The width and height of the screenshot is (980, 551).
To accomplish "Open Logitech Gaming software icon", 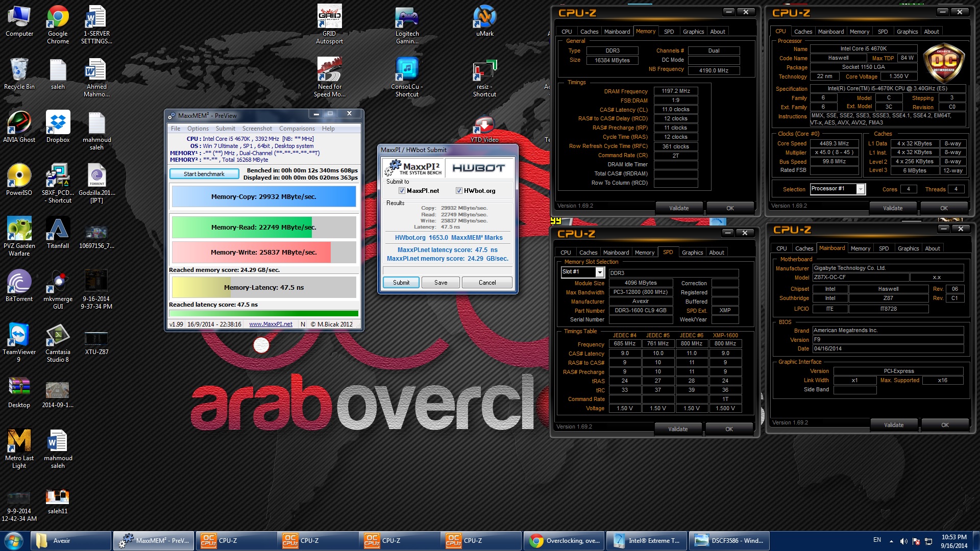I will [x=407, y=18].
